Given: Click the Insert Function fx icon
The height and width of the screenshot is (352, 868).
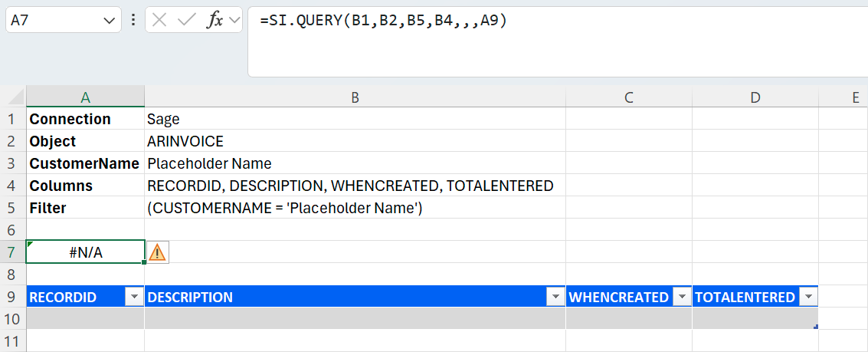Looking at the screenshot, I should coord(215,21).
